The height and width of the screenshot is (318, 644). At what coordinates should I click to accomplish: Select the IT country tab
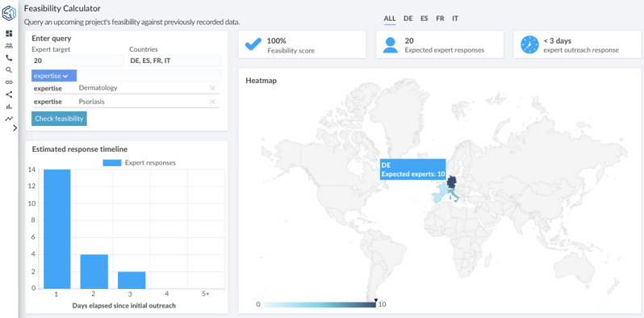pos(455,19)
